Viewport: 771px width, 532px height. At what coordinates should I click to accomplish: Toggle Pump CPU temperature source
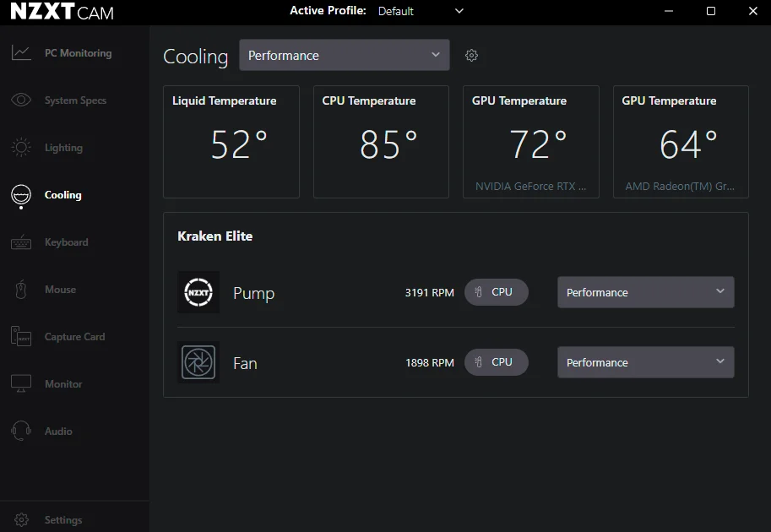click(496, 292)
